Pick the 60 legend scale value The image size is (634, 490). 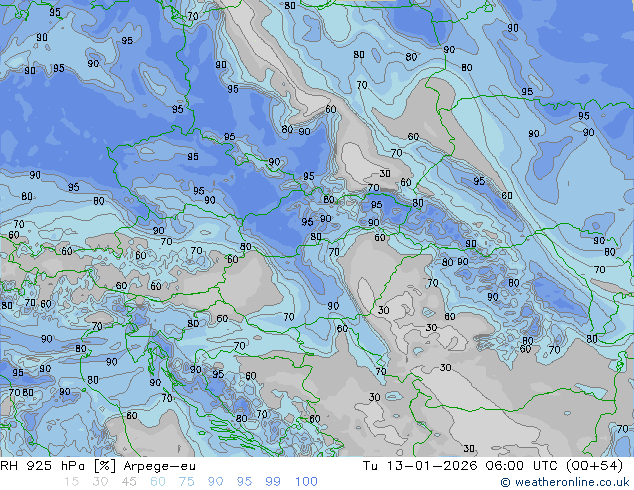[158, 482]
